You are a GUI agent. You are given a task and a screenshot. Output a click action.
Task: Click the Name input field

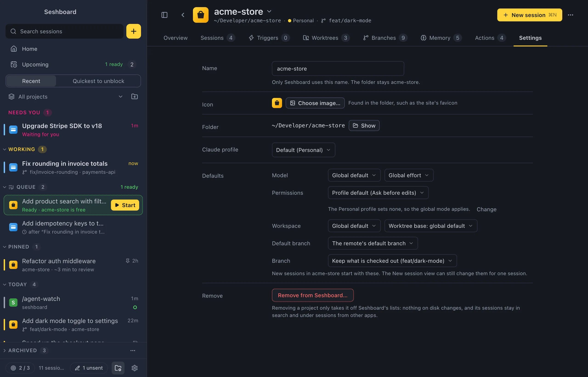click(338, 69)
